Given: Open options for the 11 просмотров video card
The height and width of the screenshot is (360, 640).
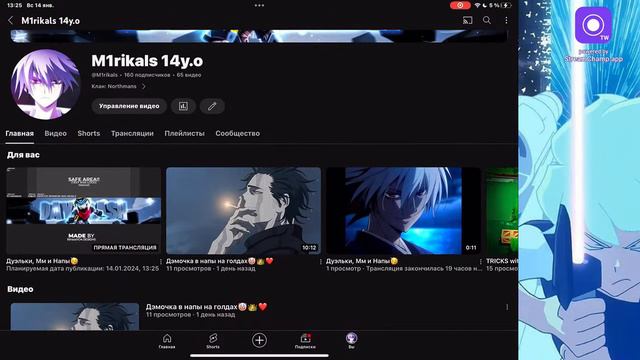Looking at the screenshot, I should point(321,261).
